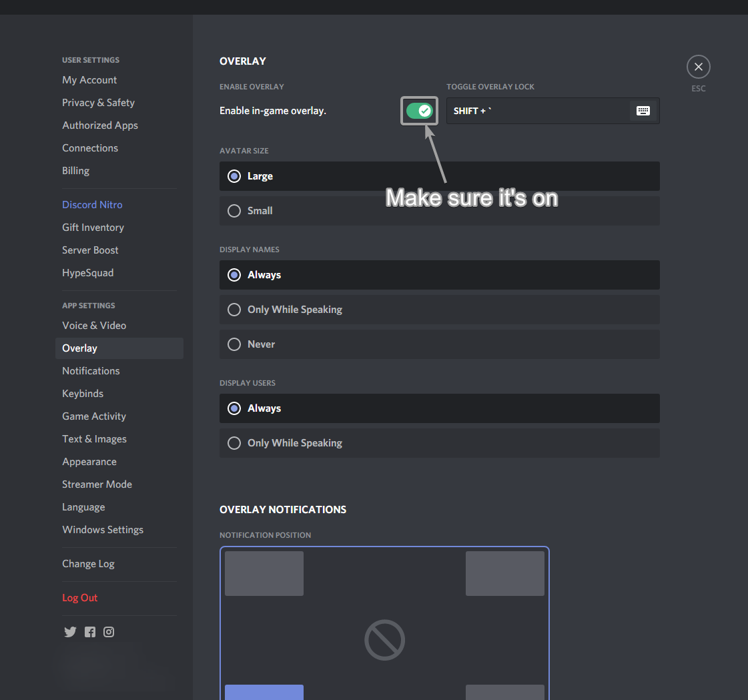Disable overlay notifications with center icon
Screen dimensions: 748x700
384,640
